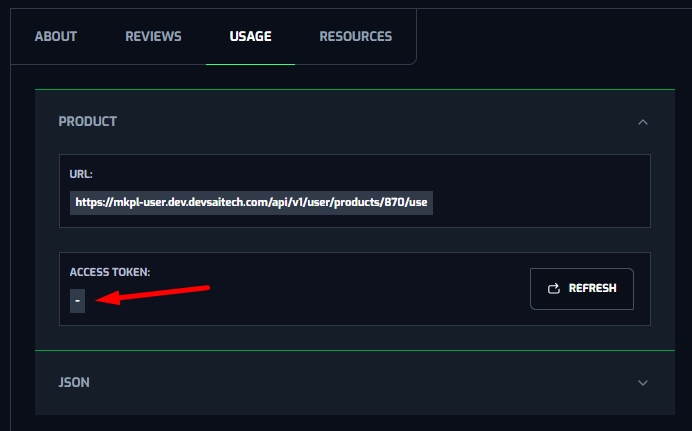Click the green divider above JSON
The image size is (692, 431).
click(x=355, y=351)
